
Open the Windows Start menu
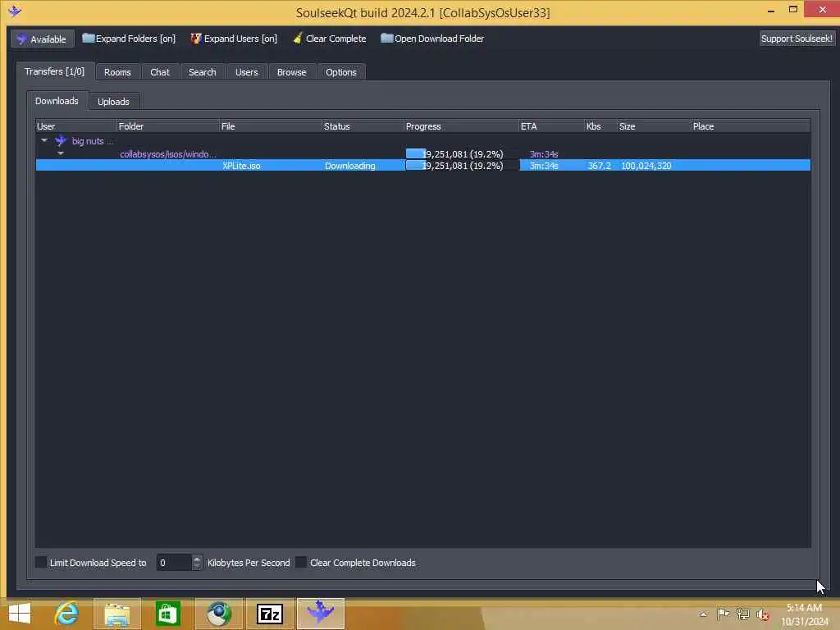coord(20,614)
